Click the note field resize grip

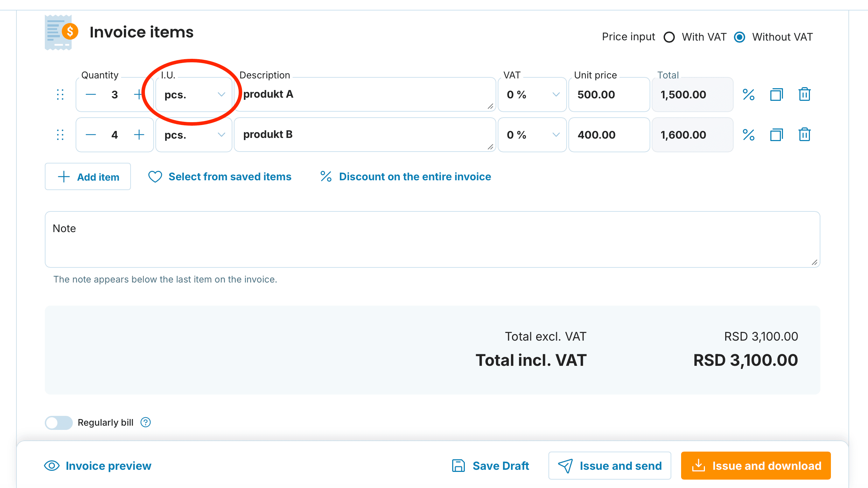(x=814, y=262)
